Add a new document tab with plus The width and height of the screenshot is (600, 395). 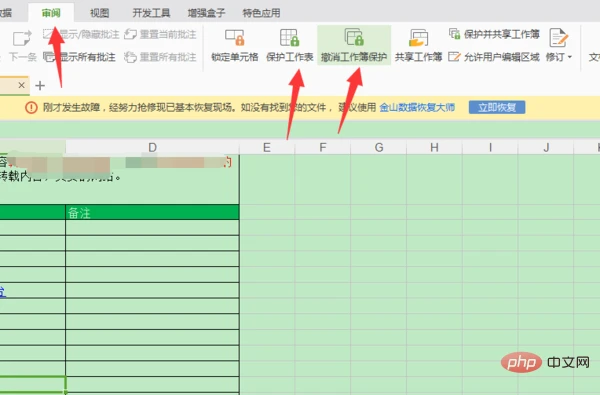[40, 85]
